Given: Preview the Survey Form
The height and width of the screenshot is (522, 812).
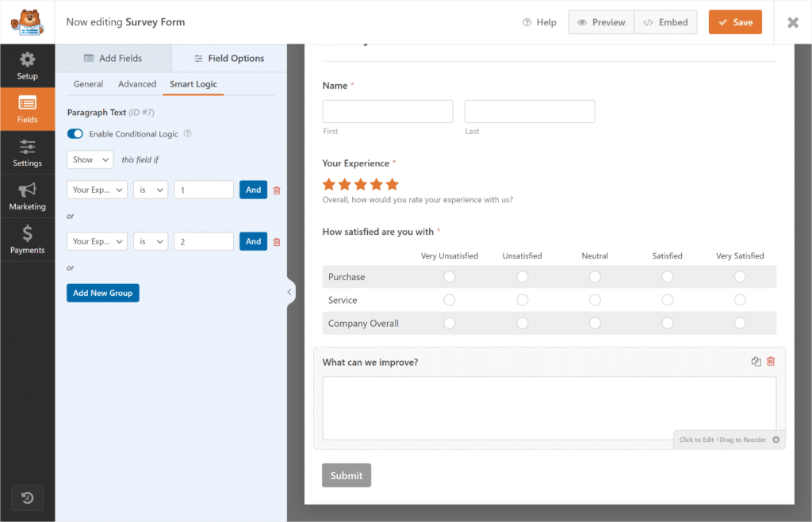Looking at the screenshot, I should 601,22.
